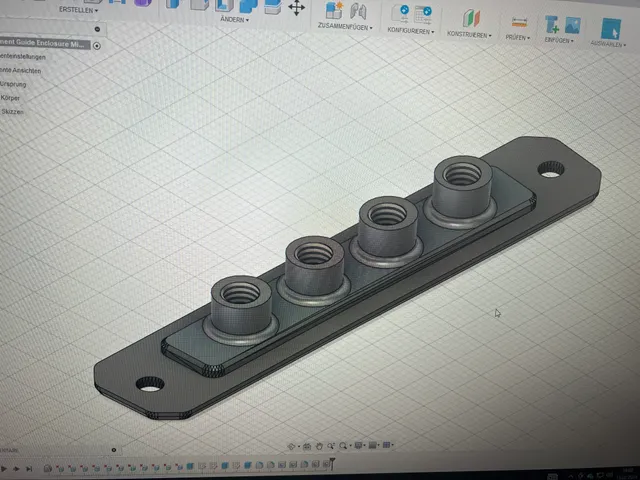Open the AUSWÄHLEN dropdown menu

(608, 44)
